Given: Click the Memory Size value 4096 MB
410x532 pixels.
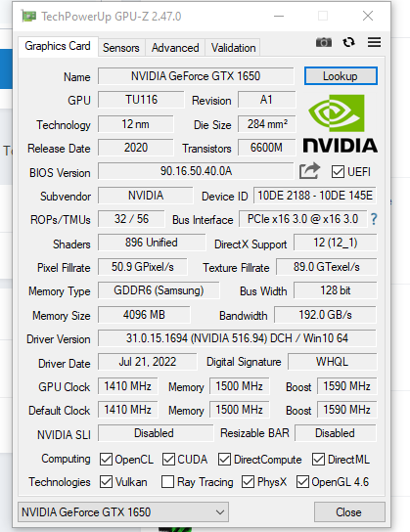Looking at the screenshot, I should point(144,315).
